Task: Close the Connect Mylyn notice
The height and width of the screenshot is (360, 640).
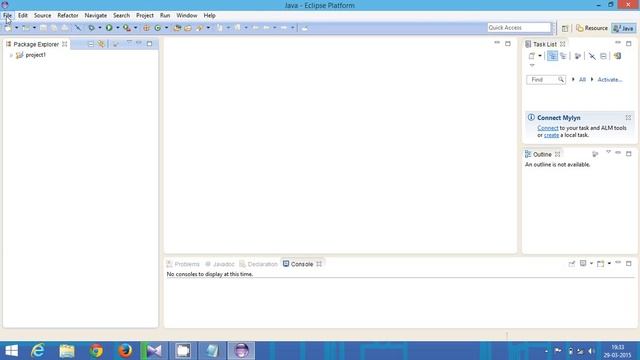Action: pyautogui.click(x=628, y=118)
